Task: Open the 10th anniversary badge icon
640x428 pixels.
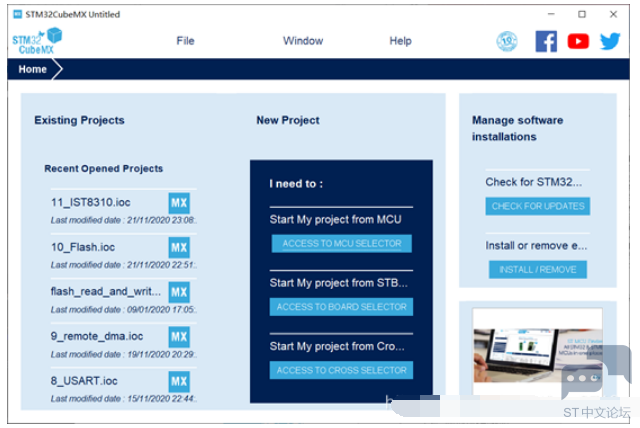Action: 507,41
